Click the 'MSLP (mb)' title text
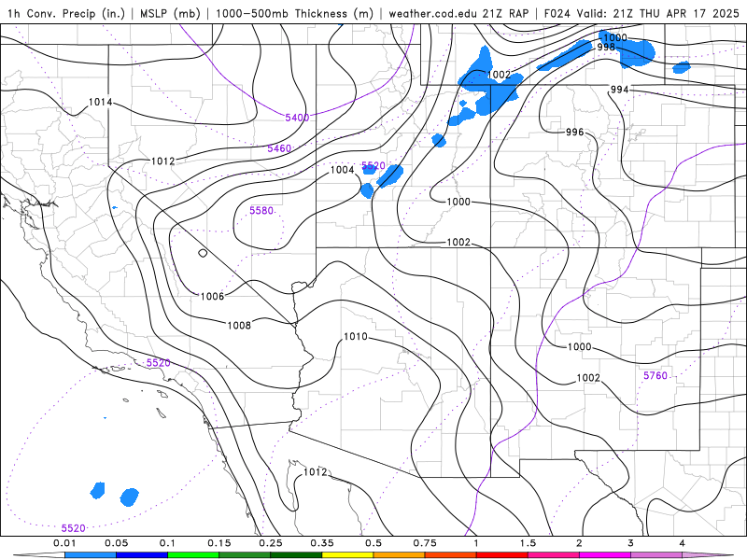 click(170, 13)
